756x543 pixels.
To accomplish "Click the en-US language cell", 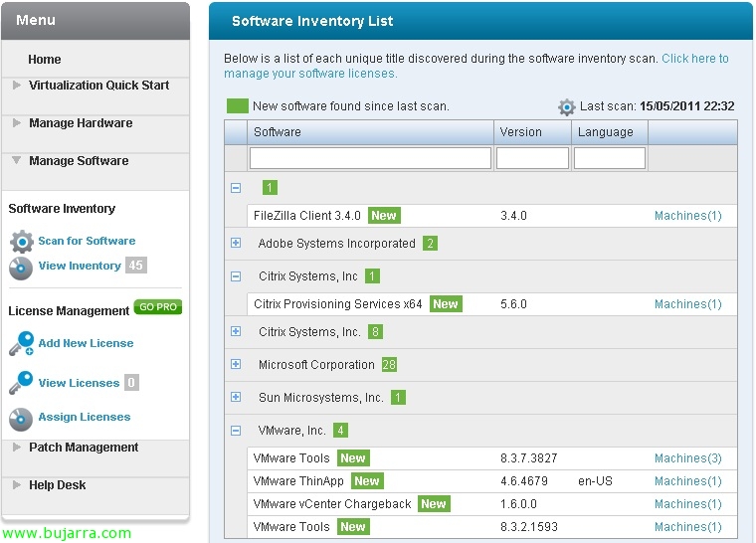I will tap(595, 481).
